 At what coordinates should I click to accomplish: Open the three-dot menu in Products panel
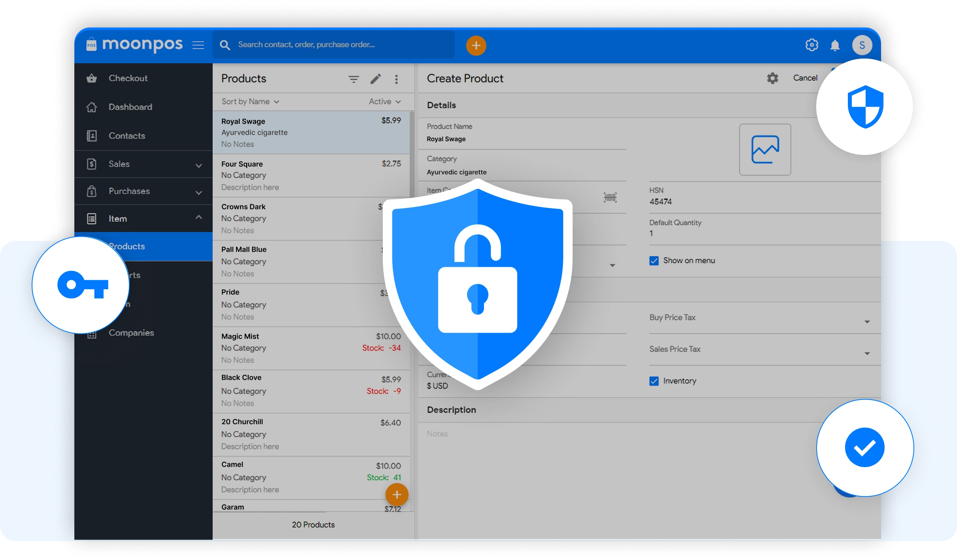pyautogui.click(x=396, y=79)
